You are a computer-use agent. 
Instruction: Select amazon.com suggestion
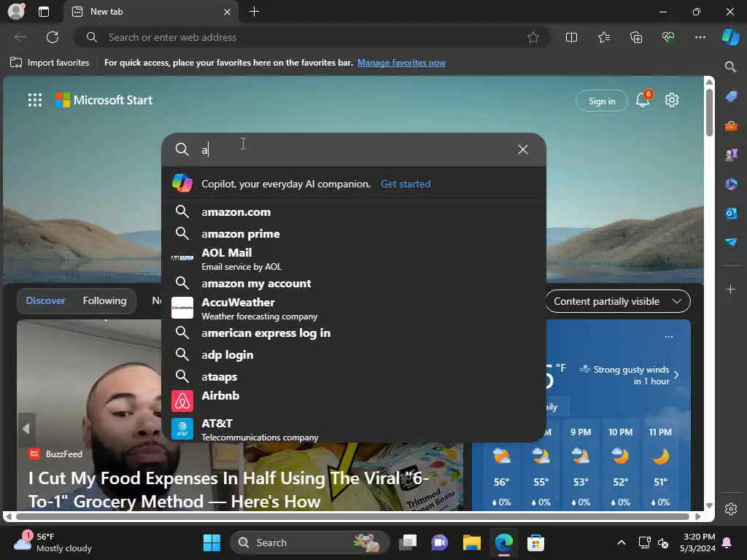coord(354,212)
